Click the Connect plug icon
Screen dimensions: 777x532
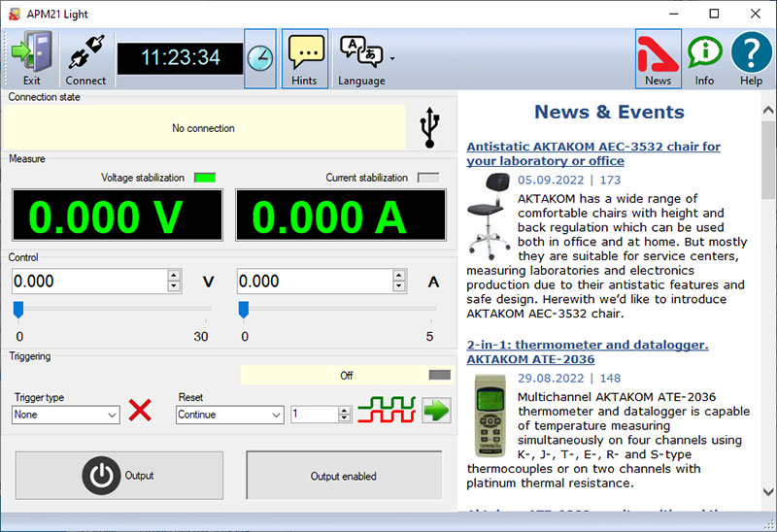pos(85,58)
